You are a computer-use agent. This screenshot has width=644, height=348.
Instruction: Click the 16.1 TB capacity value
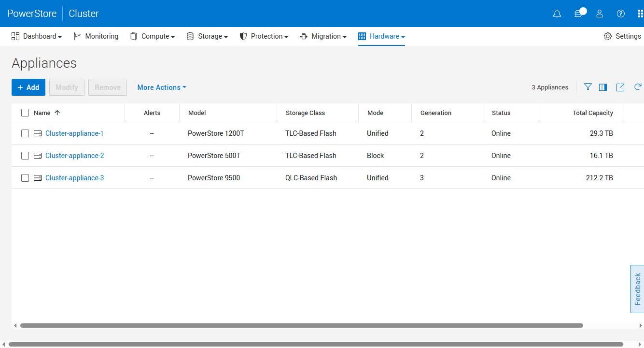pos(602,156)
